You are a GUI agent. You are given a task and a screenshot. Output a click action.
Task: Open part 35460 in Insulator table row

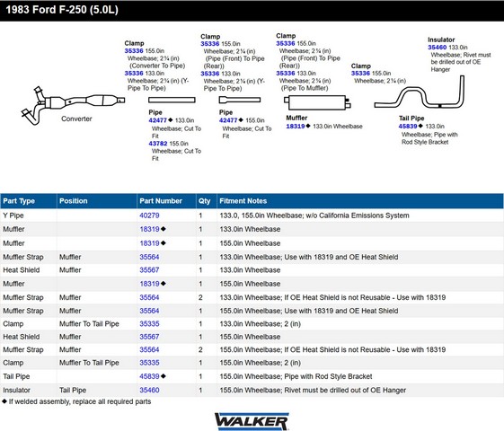click(x=149, y=390)
